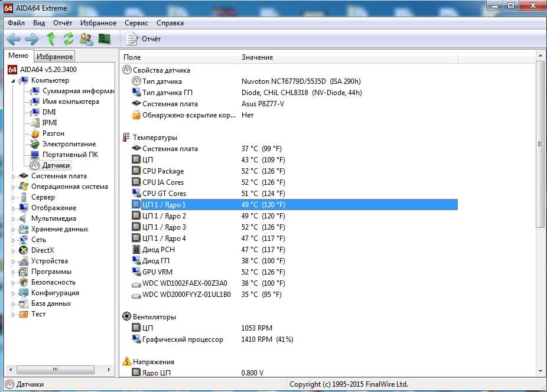
Task: Select the IPMI tree item
Action: [x=50, y=123]
